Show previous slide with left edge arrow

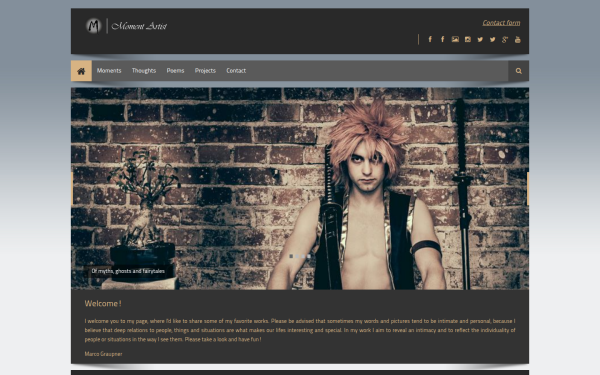[x=72, y=188]
